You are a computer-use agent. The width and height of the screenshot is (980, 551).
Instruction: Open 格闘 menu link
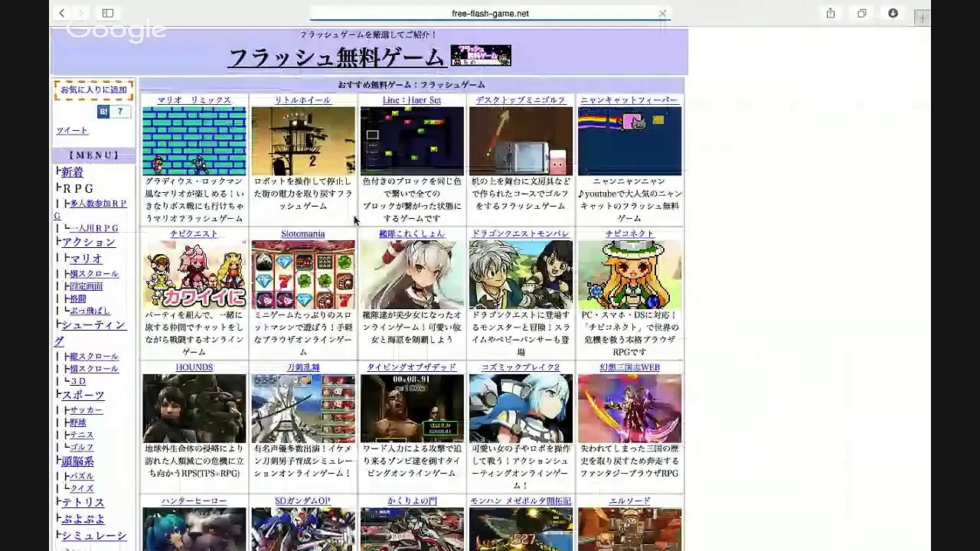[78, 298]
